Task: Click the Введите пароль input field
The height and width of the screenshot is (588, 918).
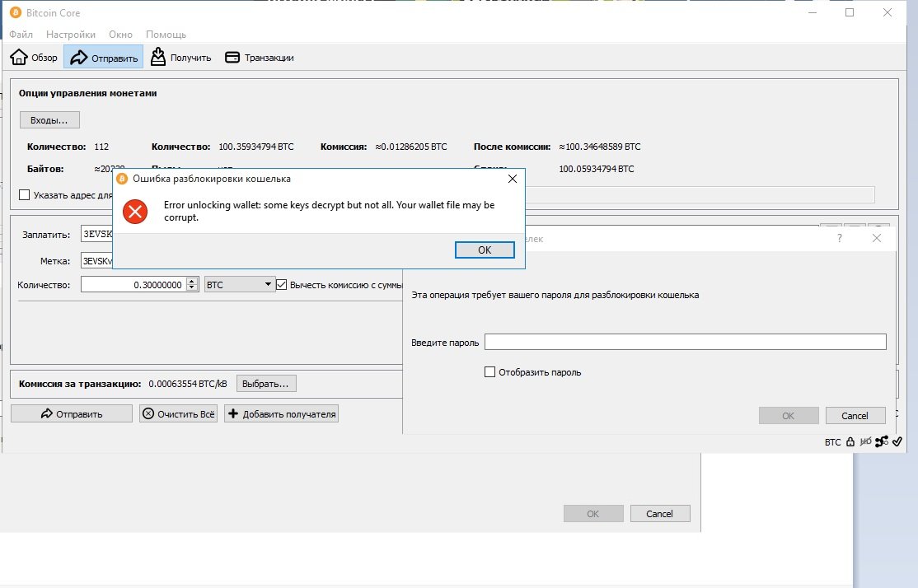Action: (686, 342)
